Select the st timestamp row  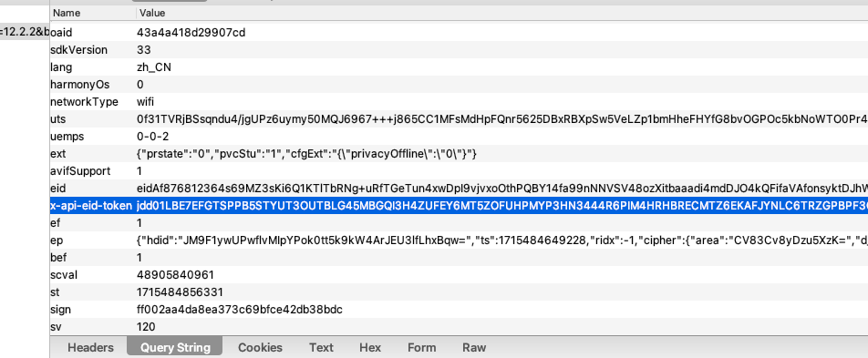click(459, 292)
